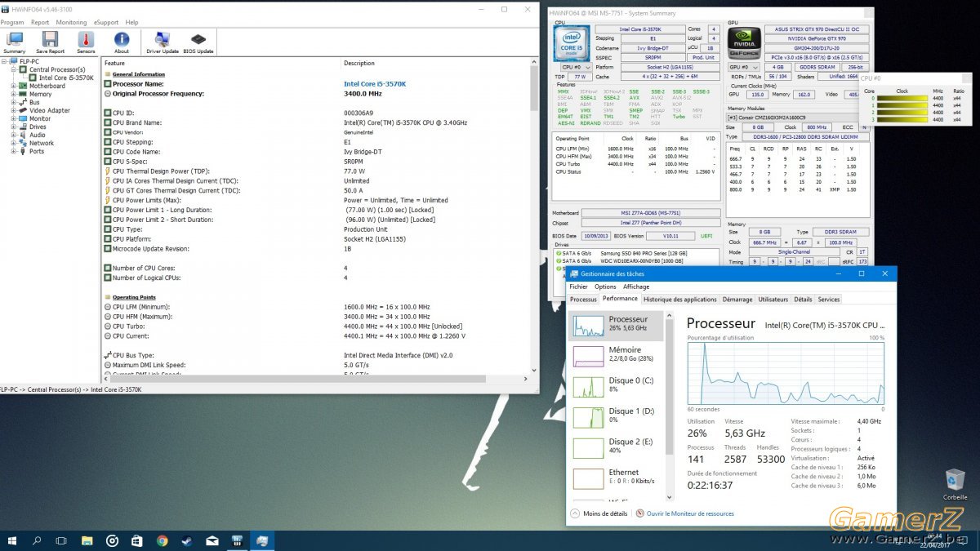The height and width of the screenshot is (551, 980).
Task: Select the Disque 1 (D:) performance entry
Action: click(x=617, y=415)
